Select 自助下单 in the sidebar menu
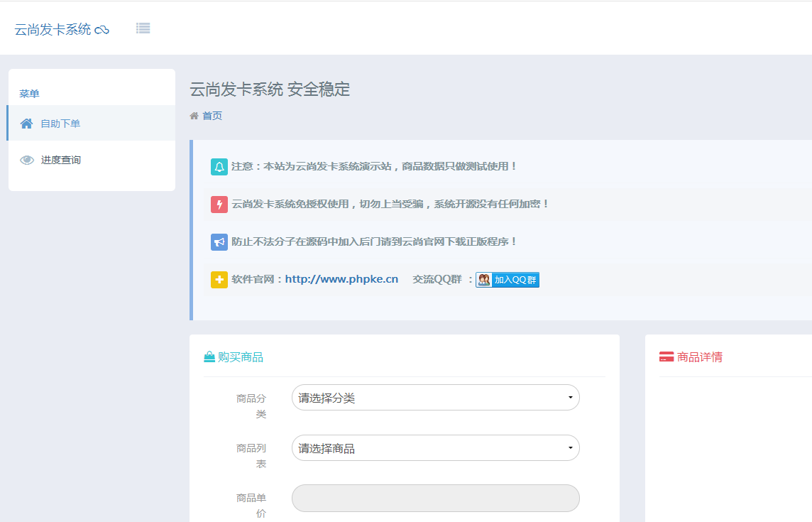Viewport: 812px width, 522px height. pos(60,124)
